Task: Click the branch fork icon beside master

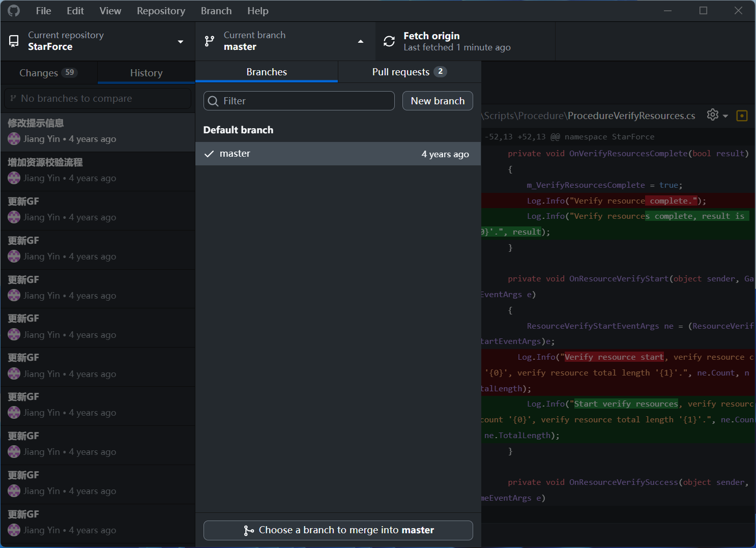Action: point(209,41)
